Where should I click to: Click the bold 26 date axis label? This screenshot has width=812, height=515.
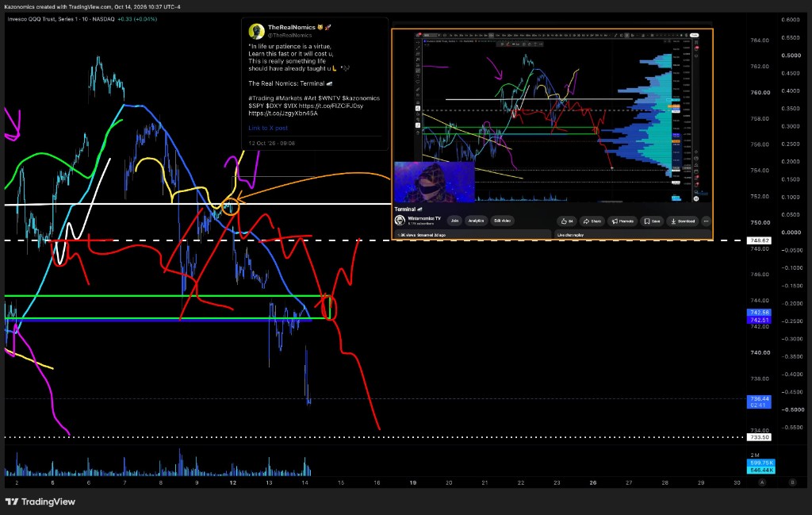click(593, 483)
